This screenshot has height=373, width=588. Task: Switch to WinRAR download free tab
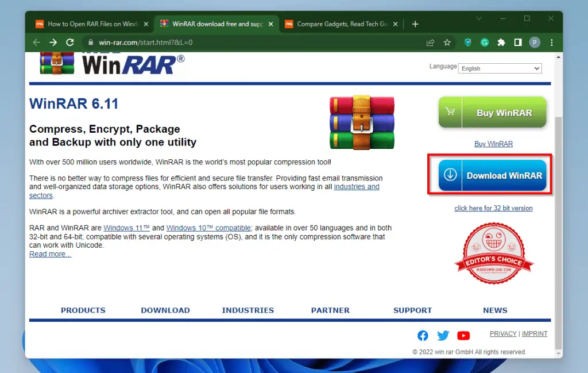pyautogui.click(x=216, y=24)
